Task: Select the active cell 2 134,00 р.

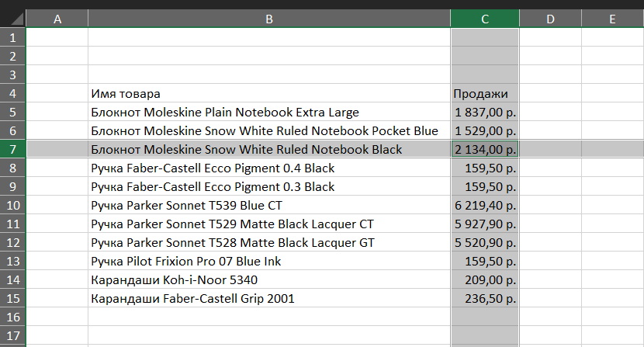Action: 485,149
